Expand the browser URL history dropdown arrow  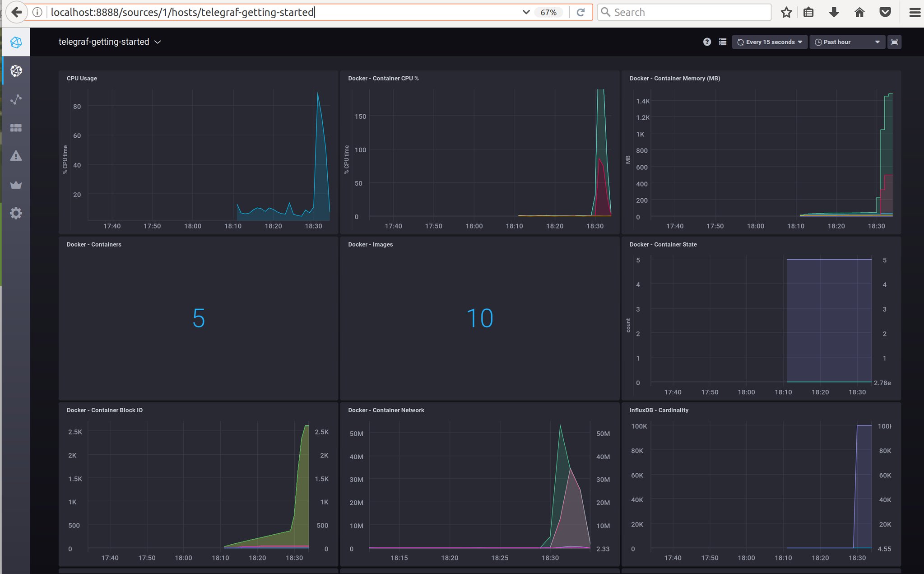coord(526,12)
